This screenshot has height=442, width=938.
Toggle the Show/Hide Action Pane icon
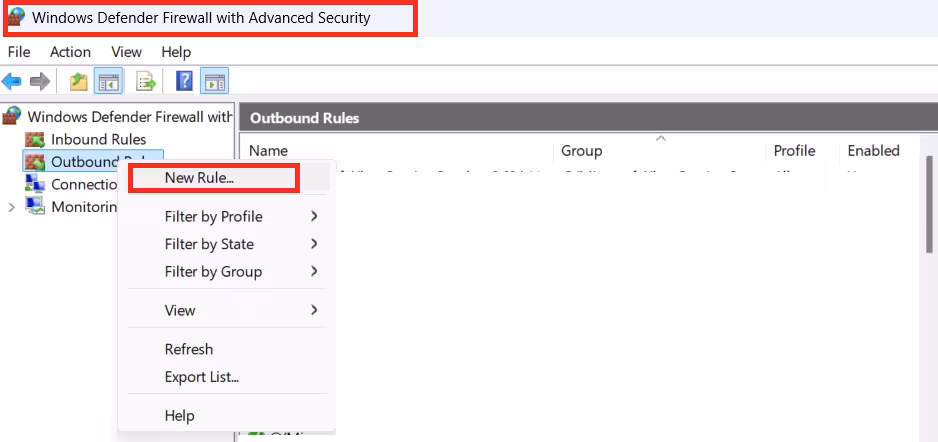(214, 81)
